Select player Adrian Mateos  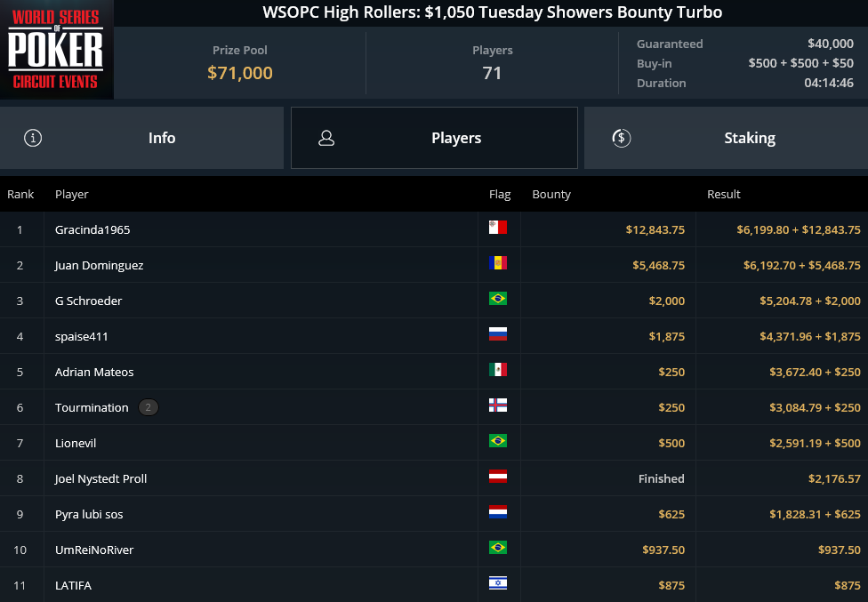94,372
